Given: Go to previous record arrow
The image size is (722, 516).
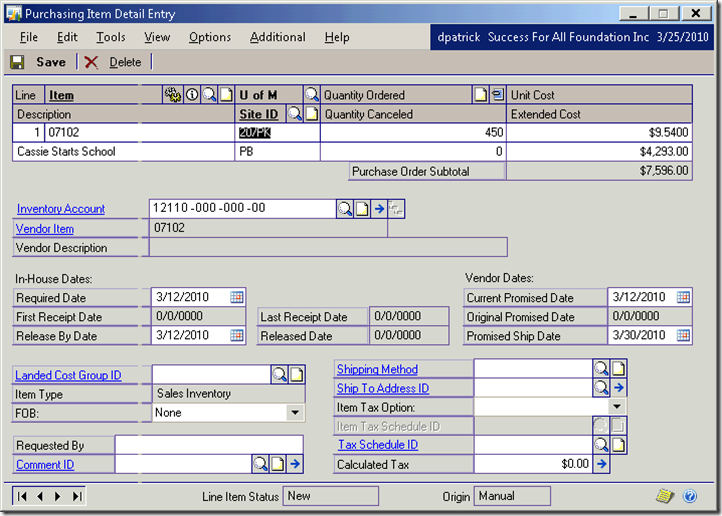Looking at the screenshot, I should pos(40,496).
